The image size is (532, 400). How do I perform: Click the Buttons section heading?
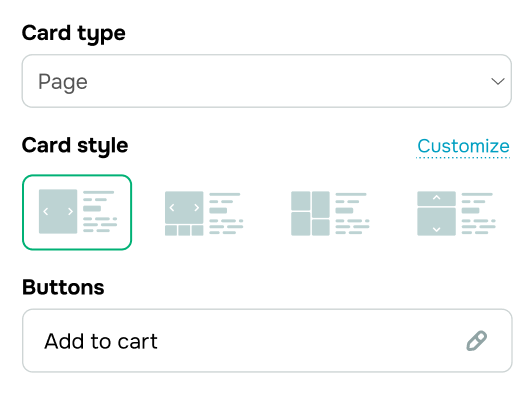click(x=63, y=287)
